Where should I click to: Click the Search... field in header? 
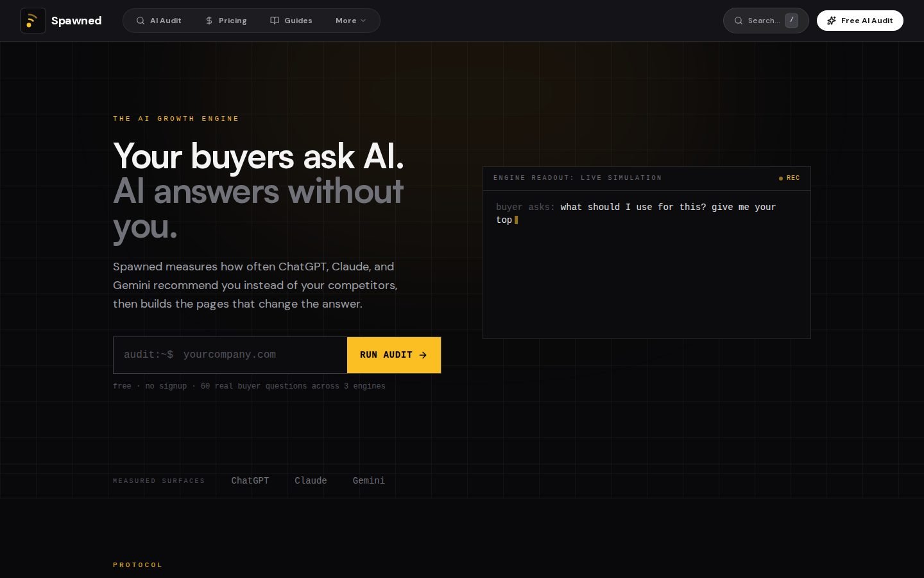coord(766,21)
